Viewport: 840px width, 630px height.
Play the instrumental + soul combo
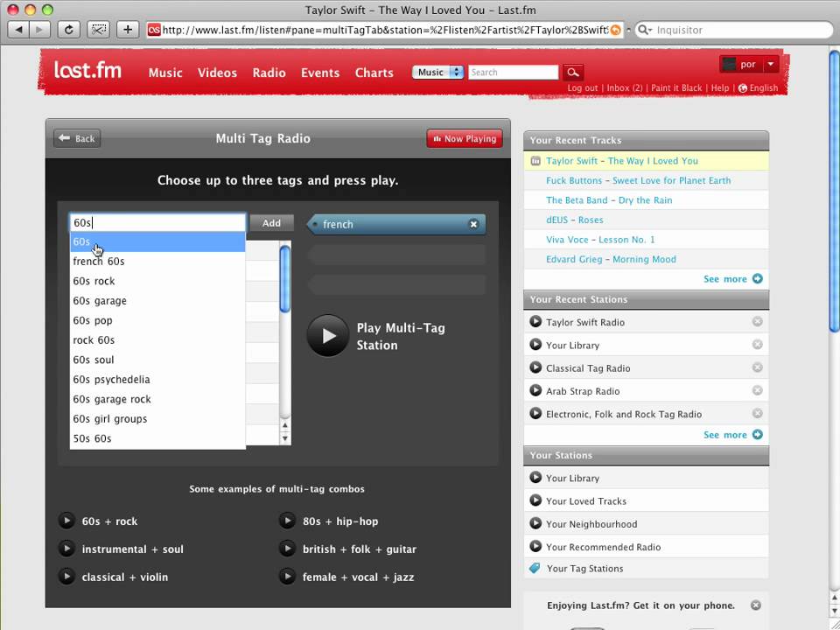(66, 549)
